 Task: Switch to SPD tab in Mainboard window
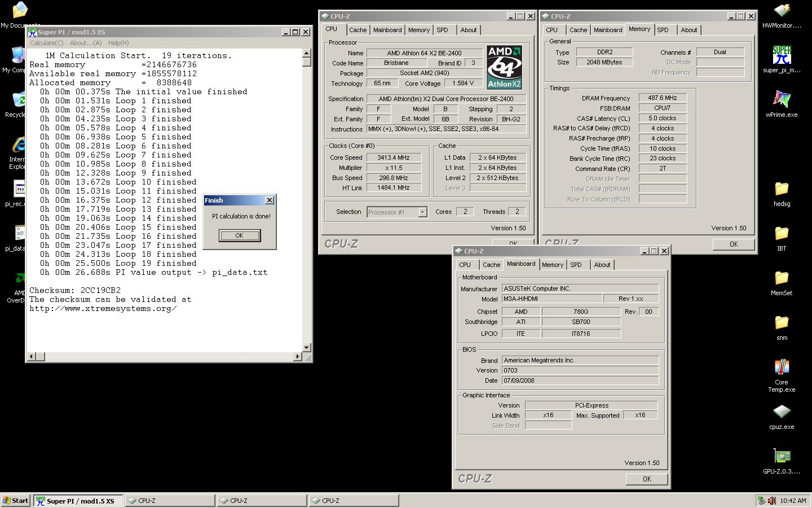tap(576, 265)
